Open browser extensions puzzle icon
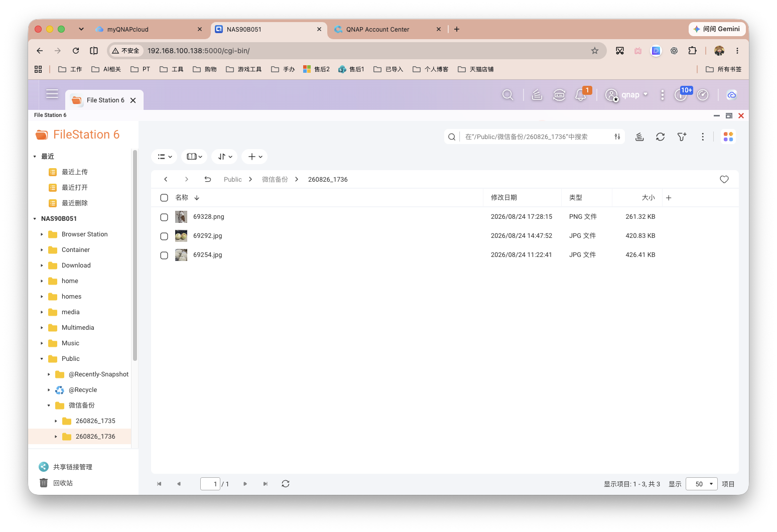 coord(693,50)
